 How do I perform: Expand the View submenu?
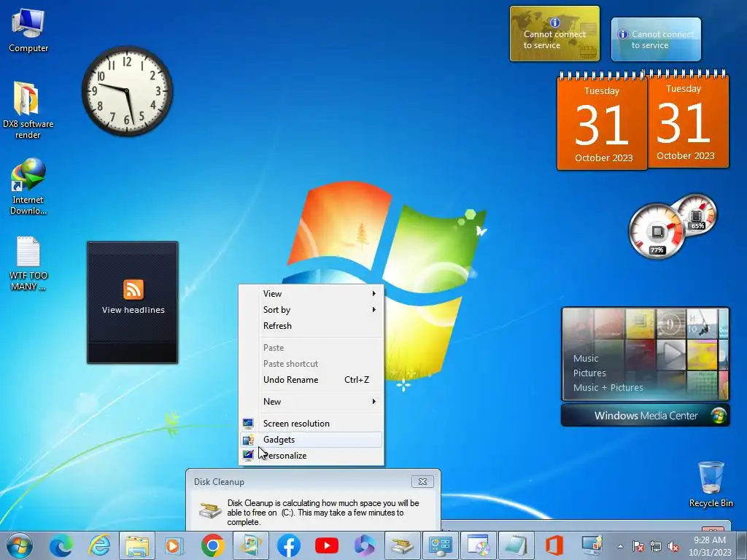pos(311,294)
